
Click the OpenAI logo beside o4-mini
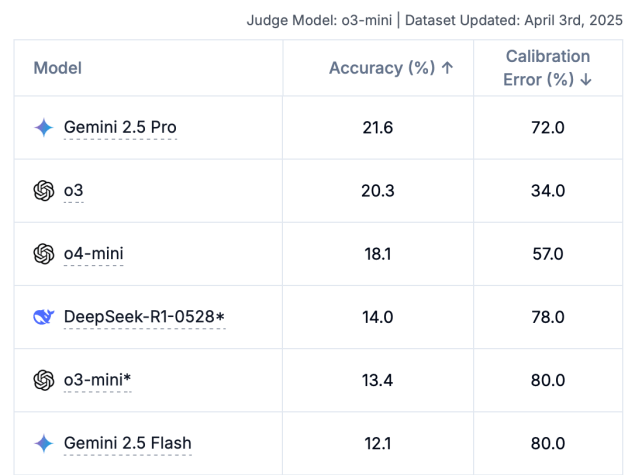(x=43, y=254)
